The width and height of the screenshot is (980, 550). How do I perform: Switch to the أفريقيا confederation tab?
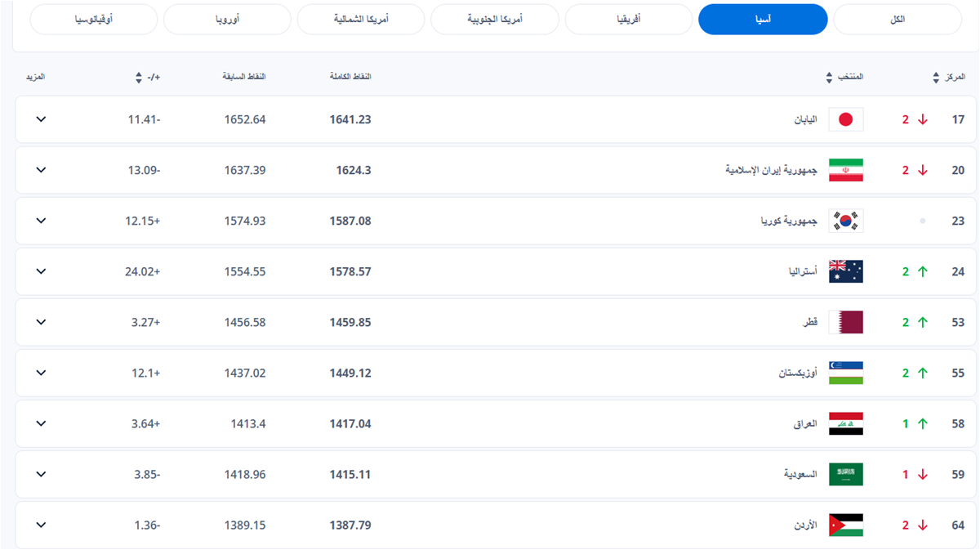pyautogui.click(x=628, y=19)
